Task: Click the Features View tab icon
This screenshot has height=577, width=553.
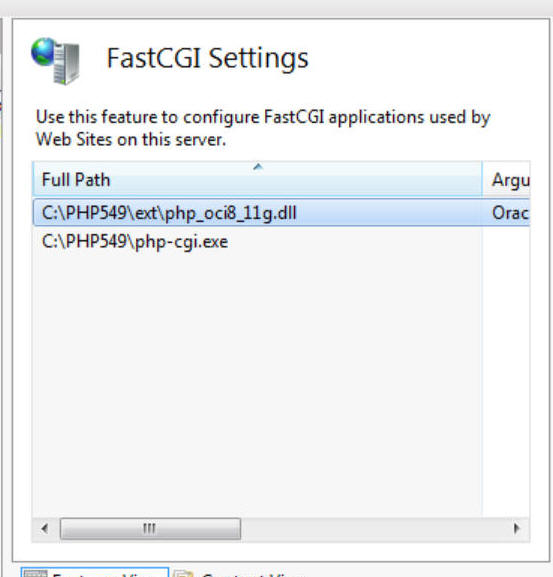Action: click(35, 573)
